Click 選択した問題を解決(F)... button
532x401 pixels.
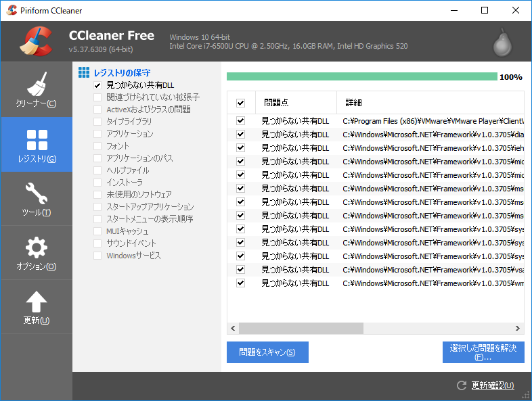(x=483, y=352)
